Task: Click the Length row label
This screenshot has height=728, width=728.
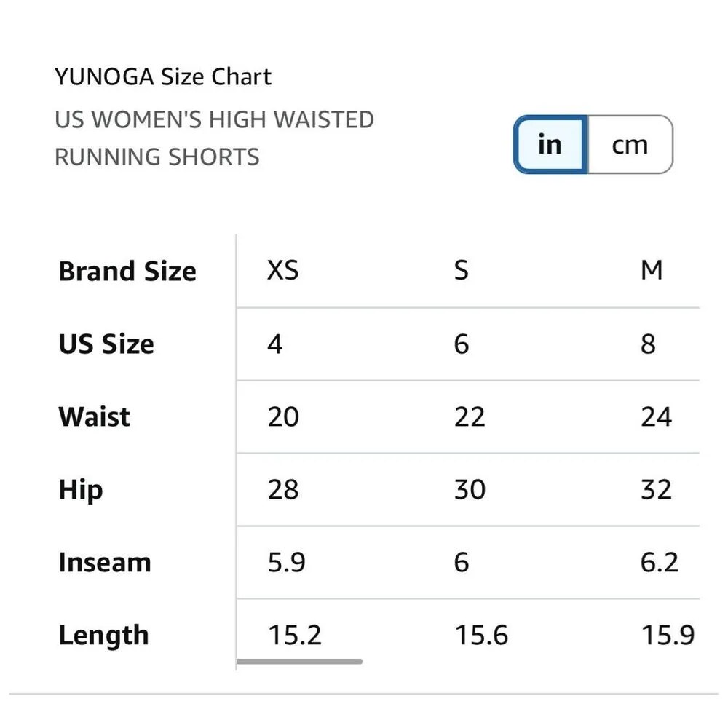Action: 103,635
